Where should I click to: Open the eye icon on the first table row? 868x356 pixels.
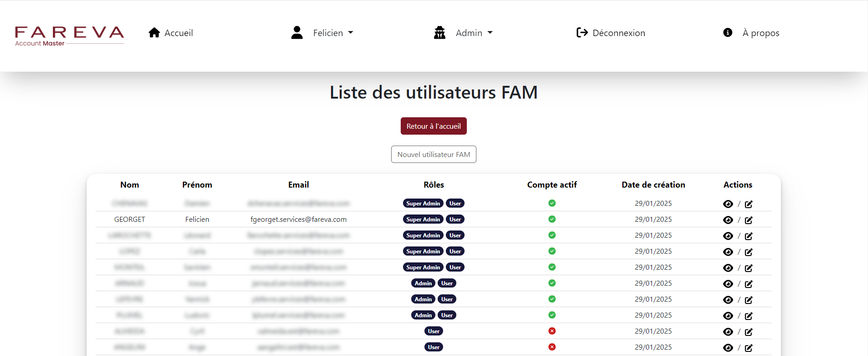[728, 204]
